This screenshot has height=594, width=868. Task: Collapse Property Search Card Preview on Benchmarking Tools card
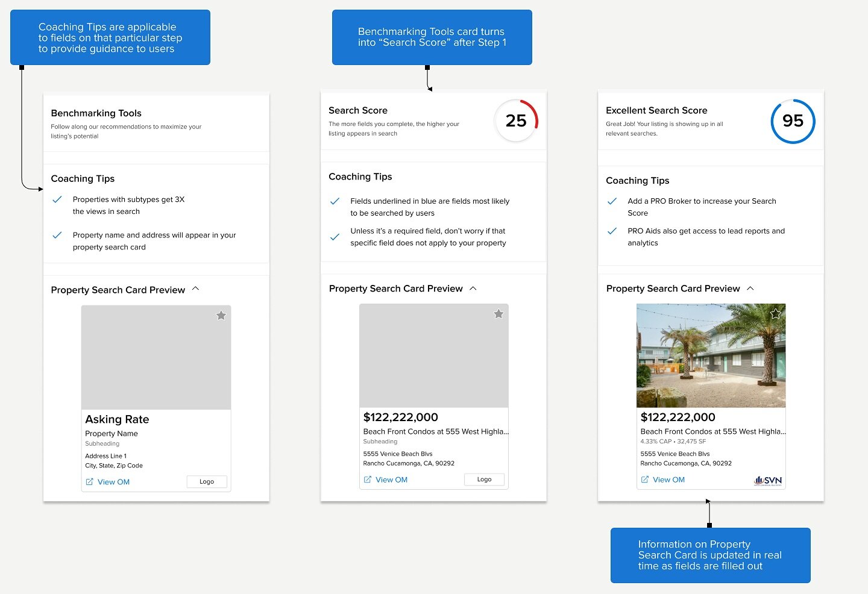(x=195, y=289)
